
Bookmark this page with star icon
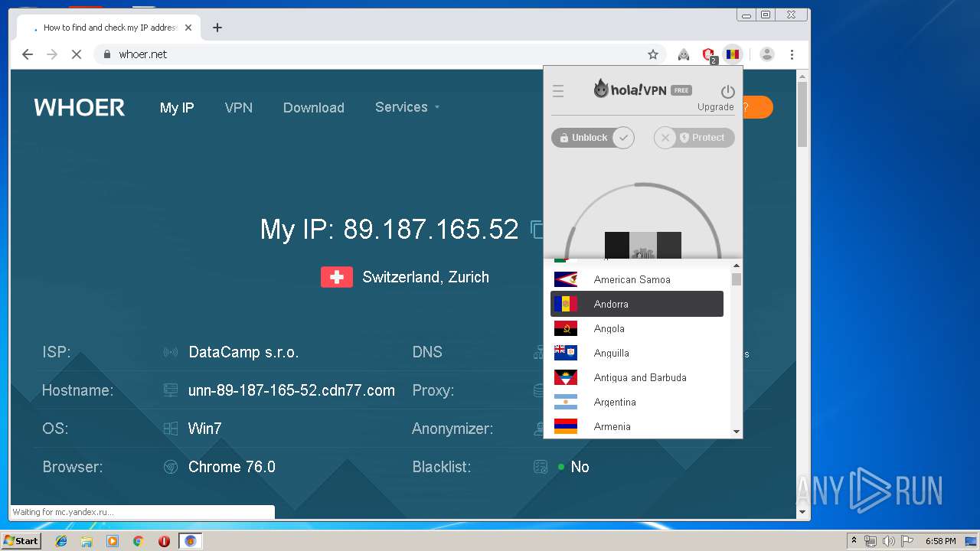pyautogui.click(x=653, y=54)
